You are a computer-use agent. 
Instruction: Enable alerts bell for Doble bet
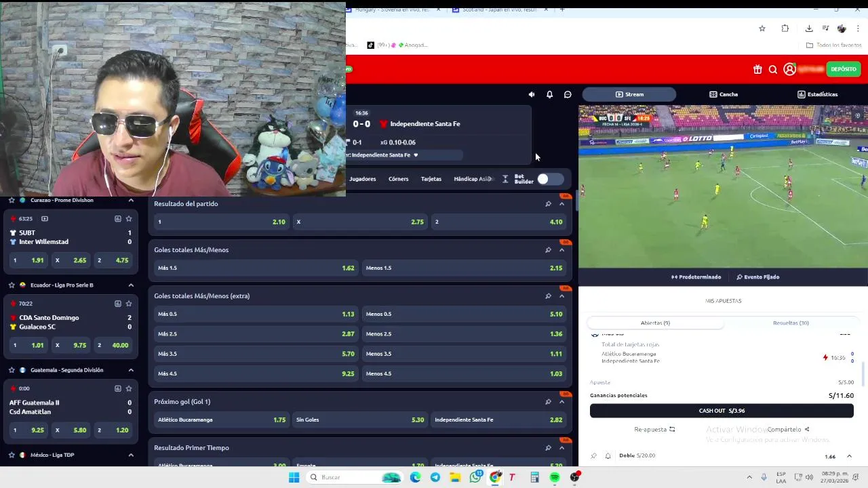[x=608, y=455]
